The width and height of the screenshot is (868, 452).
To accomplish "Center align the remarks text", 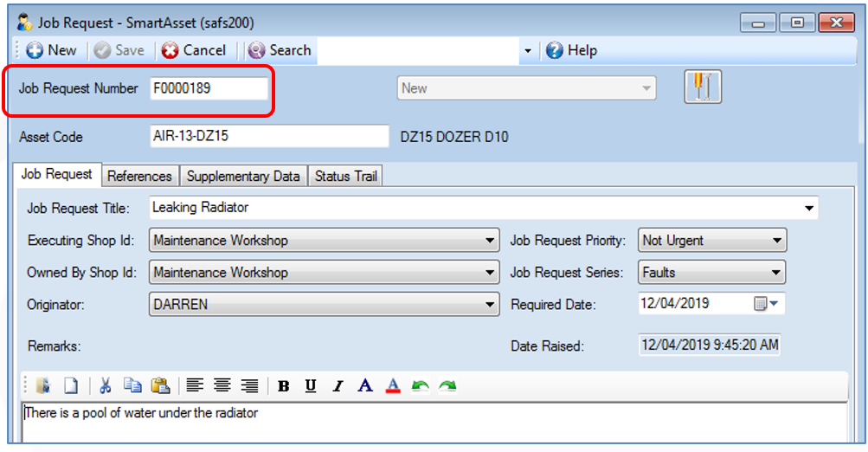I will [222, 385].
